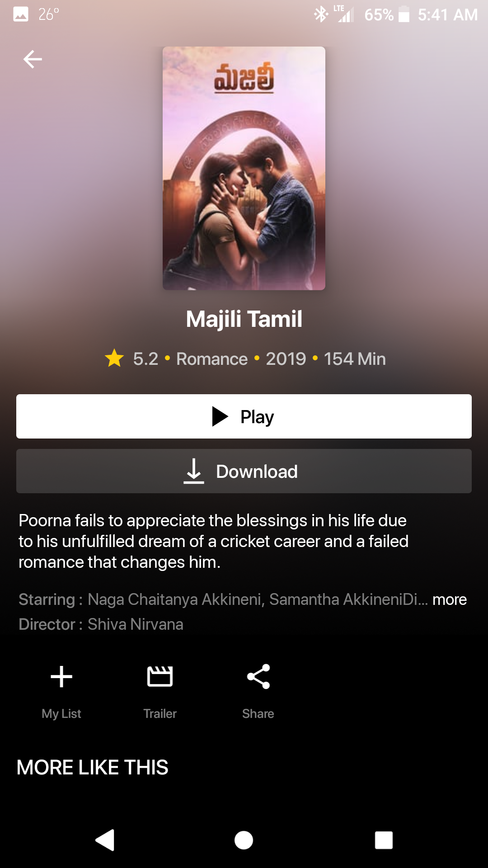Tap the back arrow at top left
488x868 pixels.
click(x=33, y=59)
